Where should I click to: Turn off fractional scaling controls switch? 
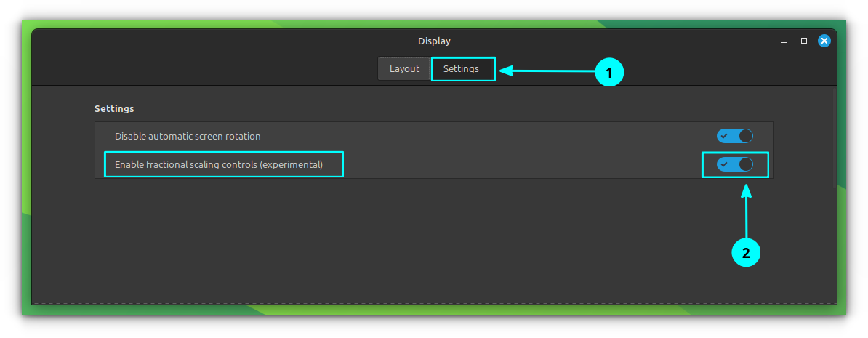(734, 165)
